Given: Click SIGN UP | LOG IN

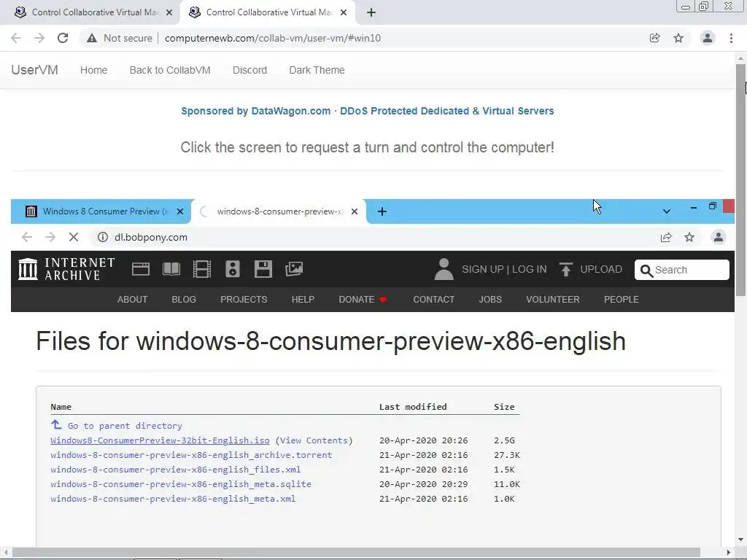Looking at the screenshot, I should pyautogui.click(x=504, y=270).
